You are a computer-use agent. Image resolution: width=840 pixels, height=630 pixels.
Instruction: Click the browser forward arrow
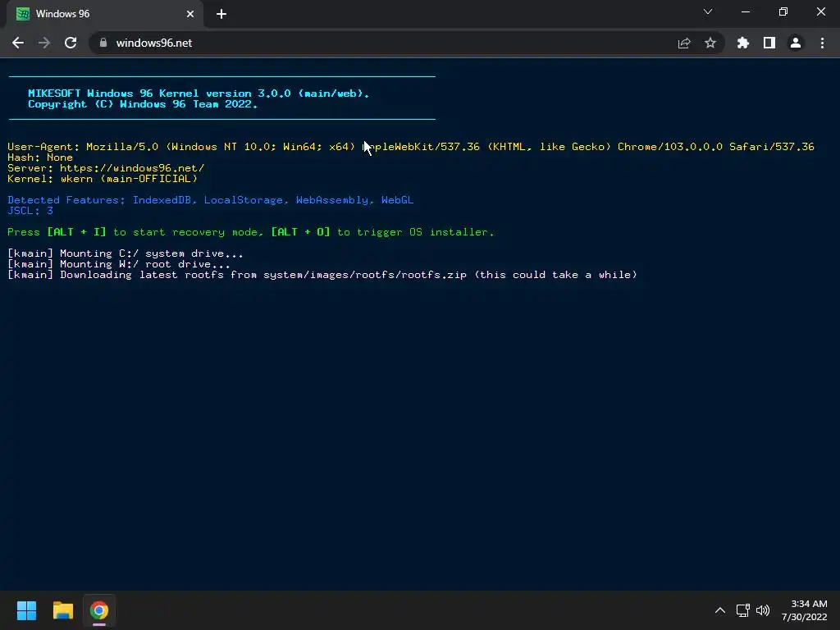click(x=44, y=43)
